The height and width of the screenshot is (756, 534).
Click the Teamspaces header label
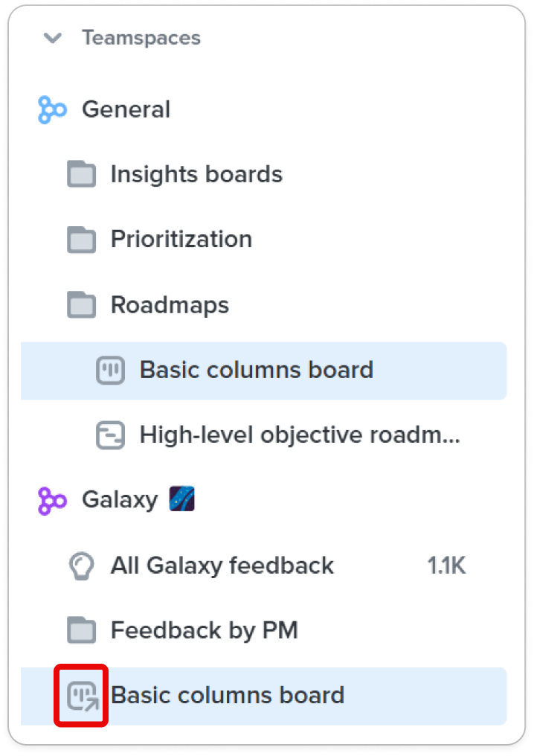click(141, 38)
